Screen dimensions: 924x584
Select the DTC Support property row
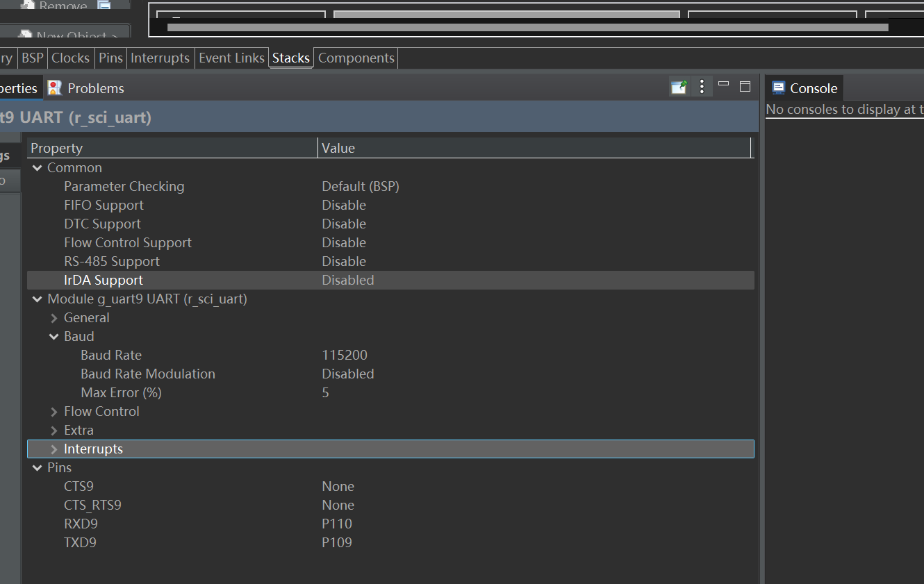pos(390,224)
